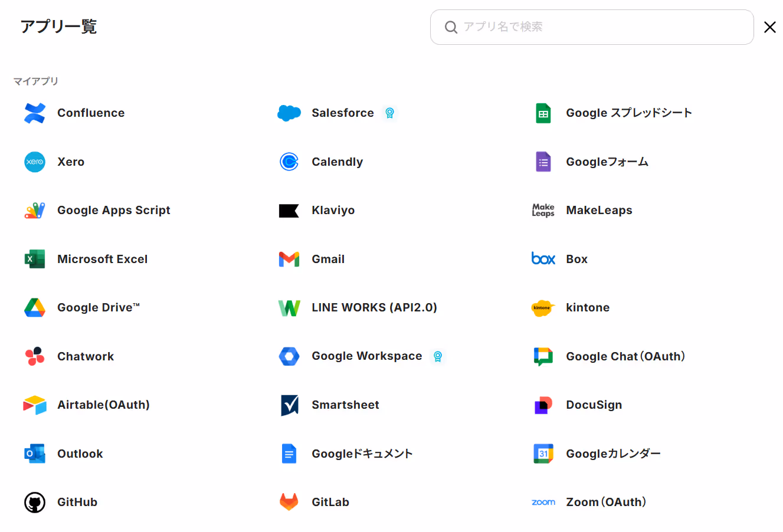Select Google Chat(OAuth) label

click(625, 356)
